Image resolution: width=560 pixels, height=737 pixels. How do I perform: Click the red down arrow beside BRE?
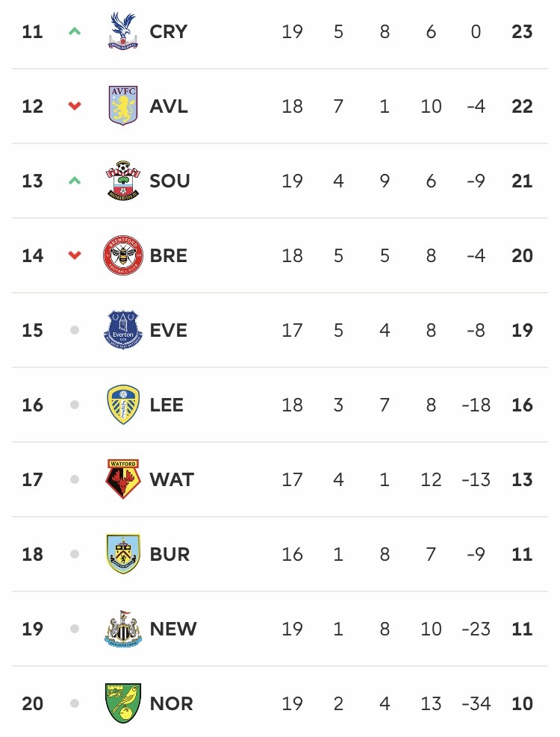tap(75, 255)
